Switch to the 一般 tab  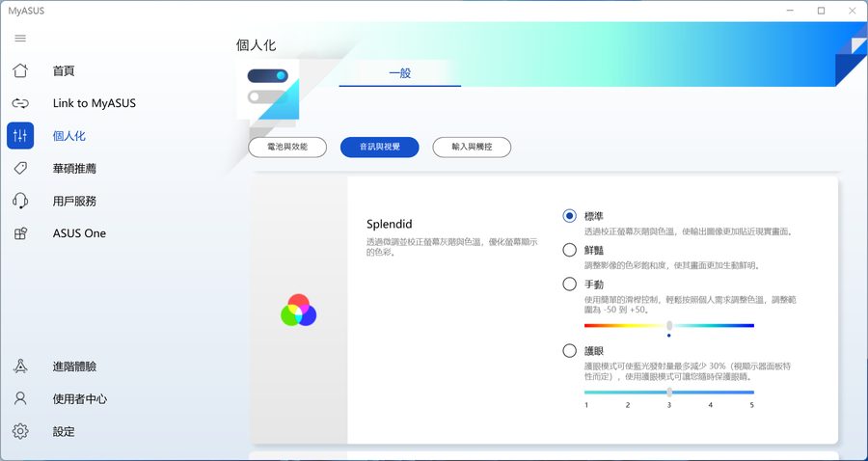400,73
